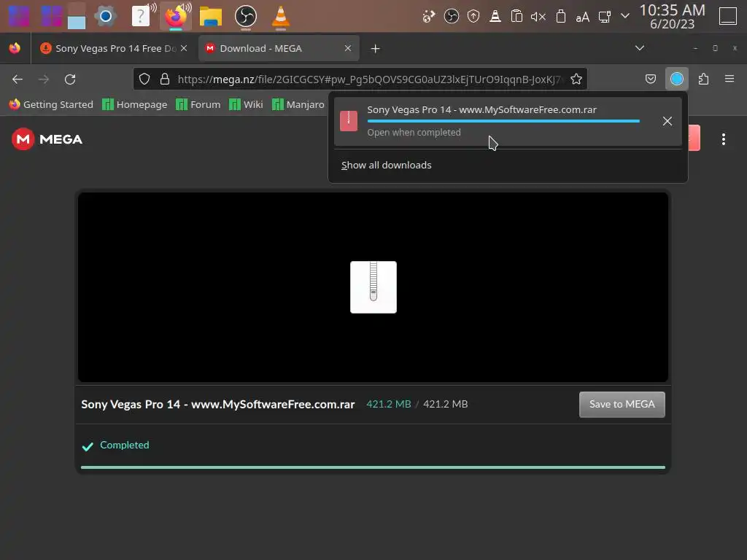
Task: Click the 421.2 MB downloaded size in green
Action: coord(388,404)
